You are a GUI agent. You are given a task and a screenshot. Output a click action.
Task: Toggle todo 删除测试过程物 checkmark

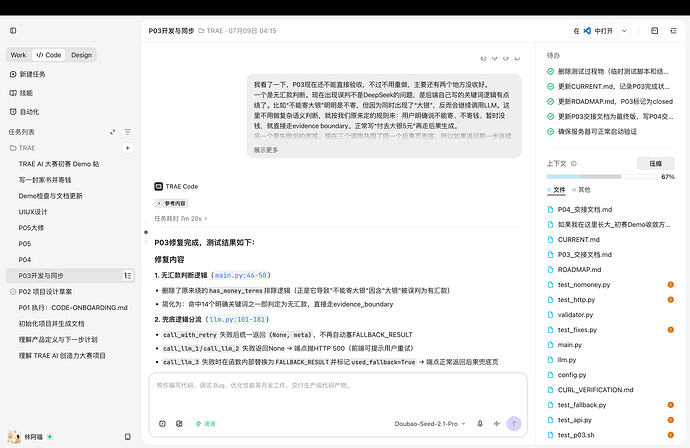pyautogui.click(x=550, y=71)
